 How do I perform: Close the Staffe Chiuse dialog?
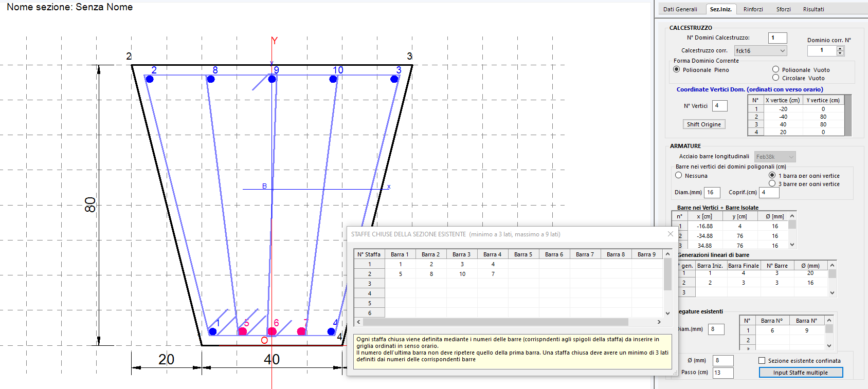pos(671,234)
